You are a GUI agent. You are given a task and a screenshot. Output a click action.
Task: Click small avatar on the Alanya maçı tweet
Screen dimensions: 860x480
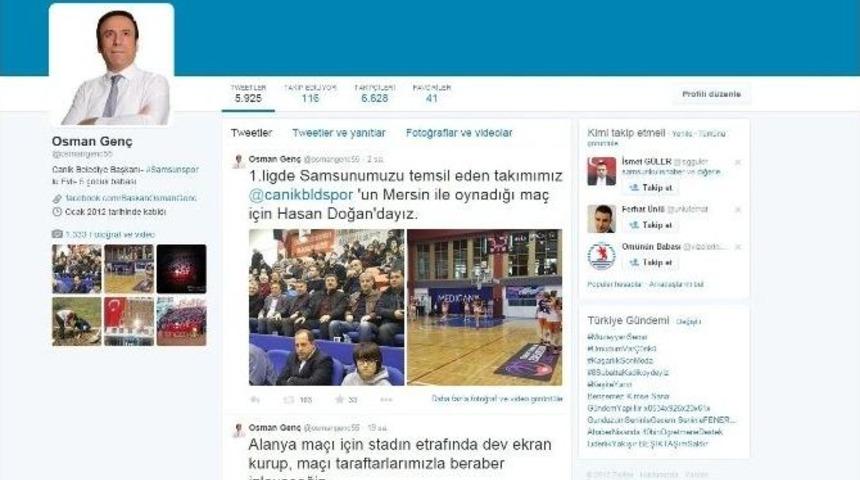point(238,430)
